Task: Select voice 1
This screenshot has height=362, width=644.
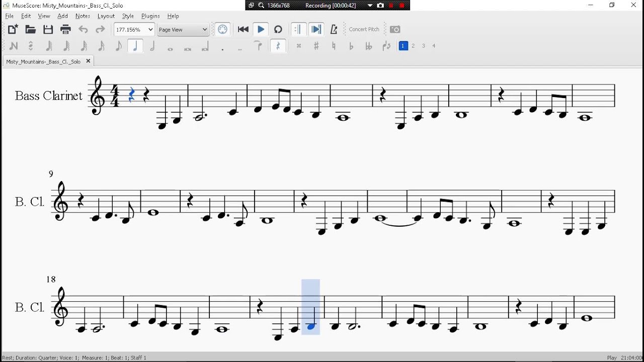Action: tap(403, 46)
